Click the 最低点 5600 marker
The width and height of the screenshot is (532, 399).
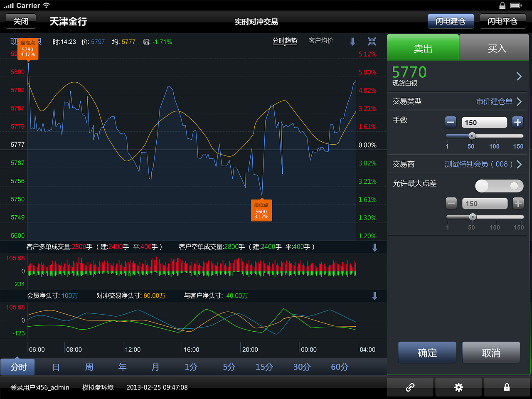pos(261,210)
